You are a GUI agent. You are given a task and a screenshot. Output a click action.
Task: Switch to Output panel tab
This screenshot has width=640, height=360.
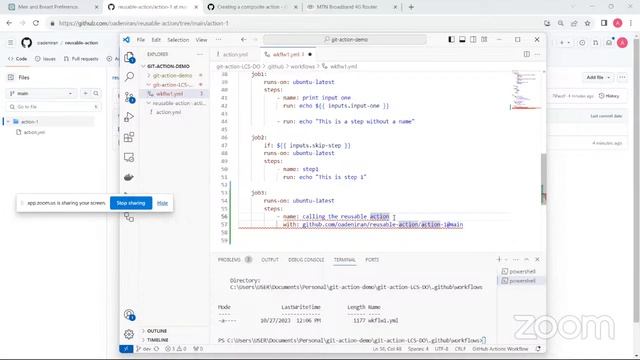(270, 260)
